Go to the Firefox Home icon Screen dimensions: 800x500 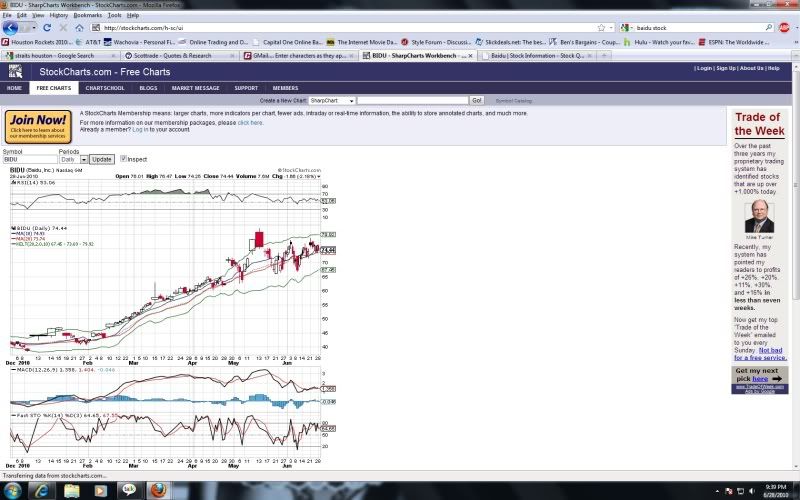point(79,28)
